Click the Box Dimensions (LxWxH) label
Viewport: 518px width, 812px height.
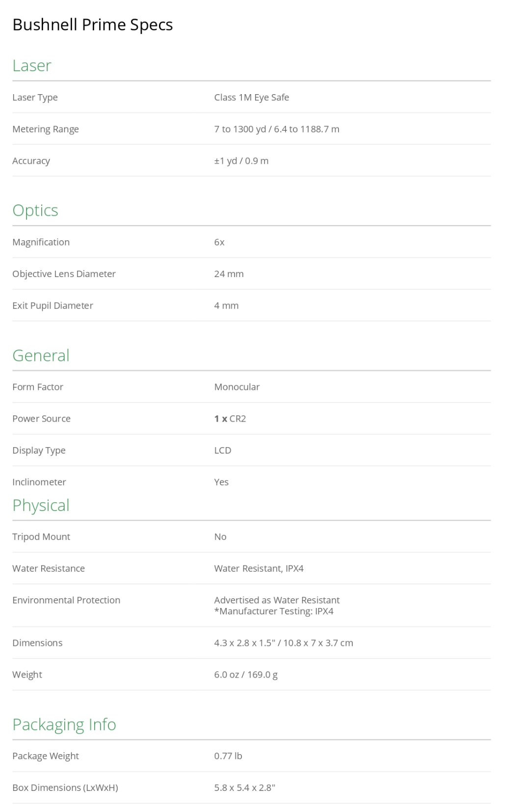tap(65, 787)
